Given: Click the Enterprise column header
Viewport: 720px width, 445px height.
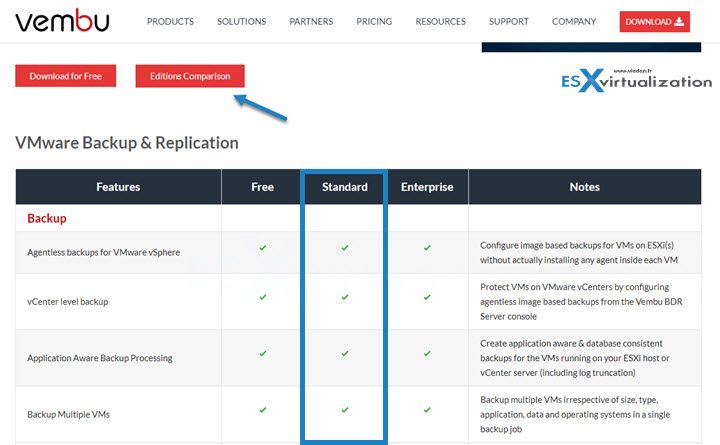Looking at the screenshot, I should point(427,187).
